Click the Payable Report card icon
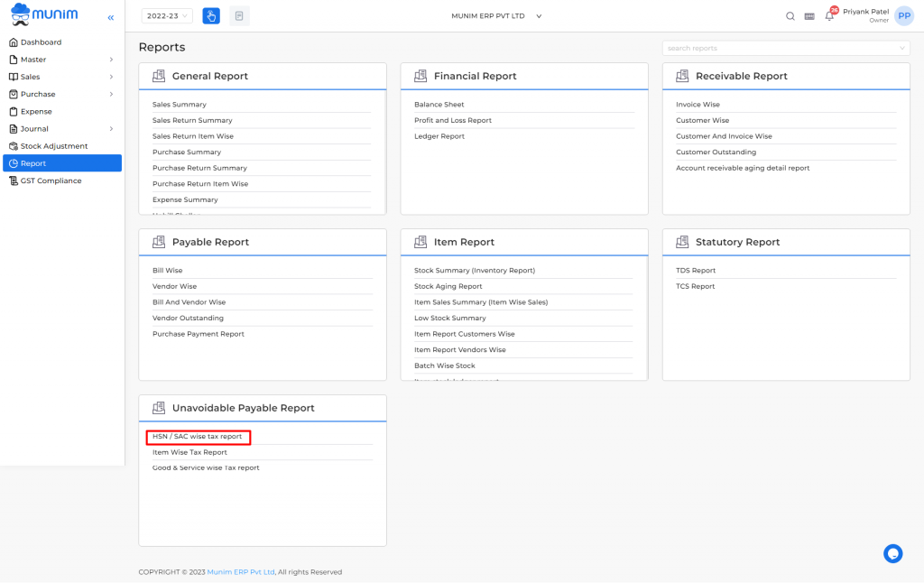 point(159,242)
